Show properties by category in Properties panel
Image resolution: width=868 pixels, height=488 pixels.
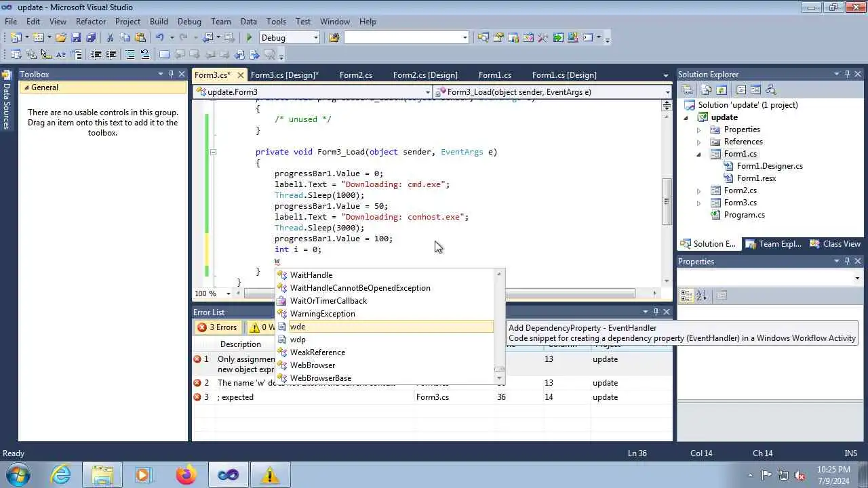point(686,296)
